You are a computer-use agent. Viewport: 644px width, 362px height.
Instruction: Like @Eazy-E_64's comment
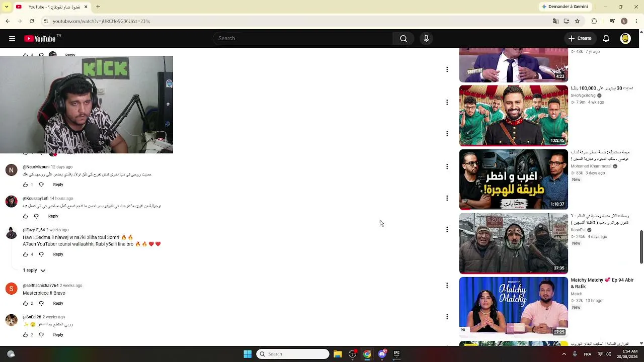(25, 254)
